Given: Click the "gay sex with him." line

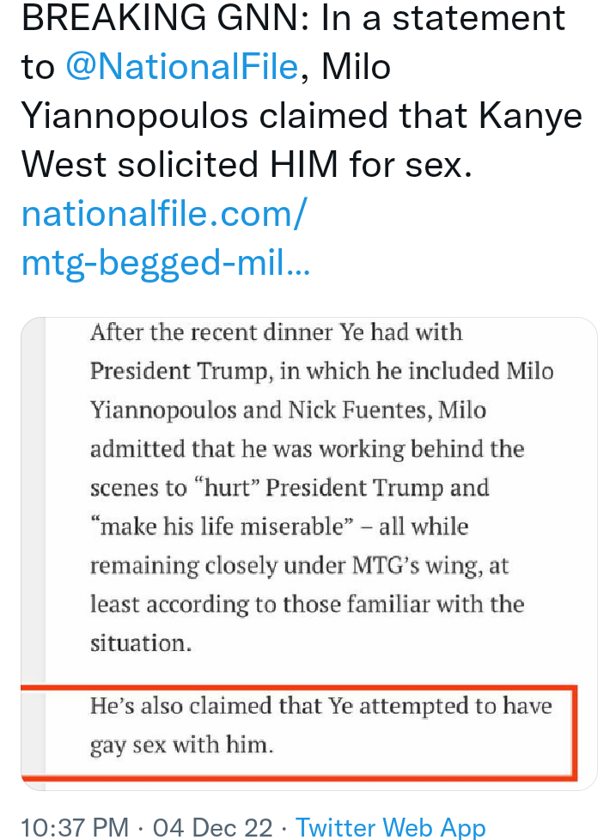Looking at the screenshot, I should pos(181,745).
